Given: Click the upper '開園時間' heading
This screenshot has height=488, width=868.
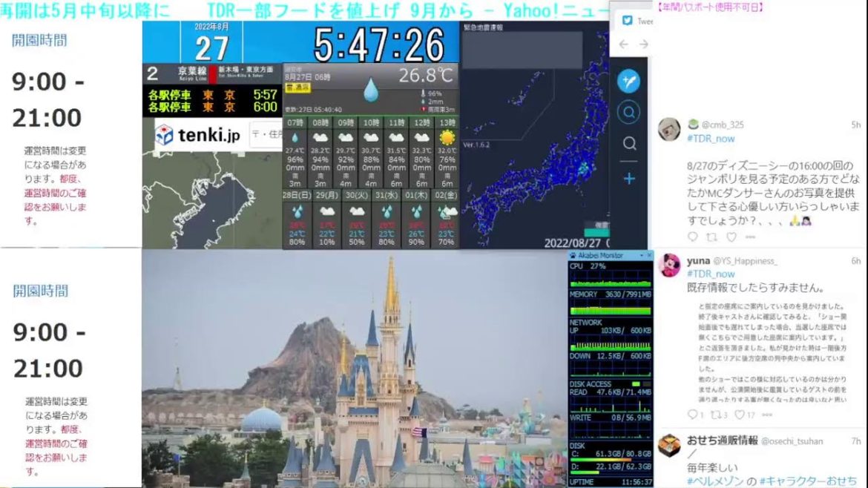Looking at the screenshot, I should [x=39, y=40].
